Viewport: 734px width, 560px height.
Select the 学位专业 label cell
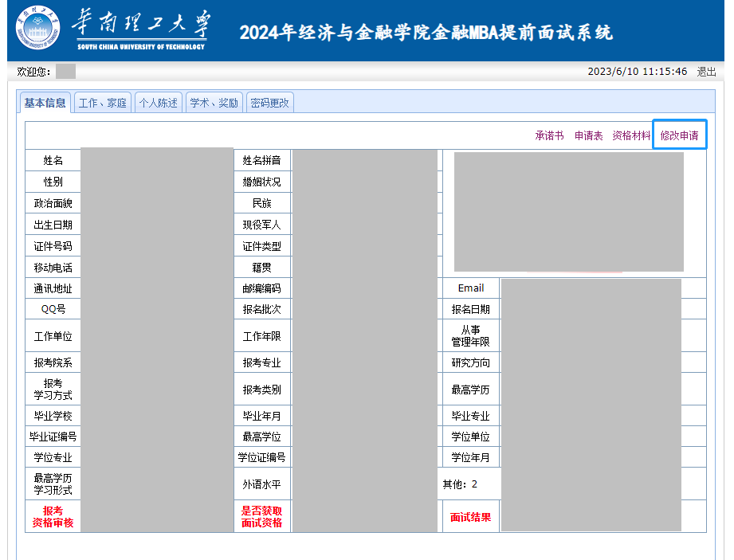53,457
